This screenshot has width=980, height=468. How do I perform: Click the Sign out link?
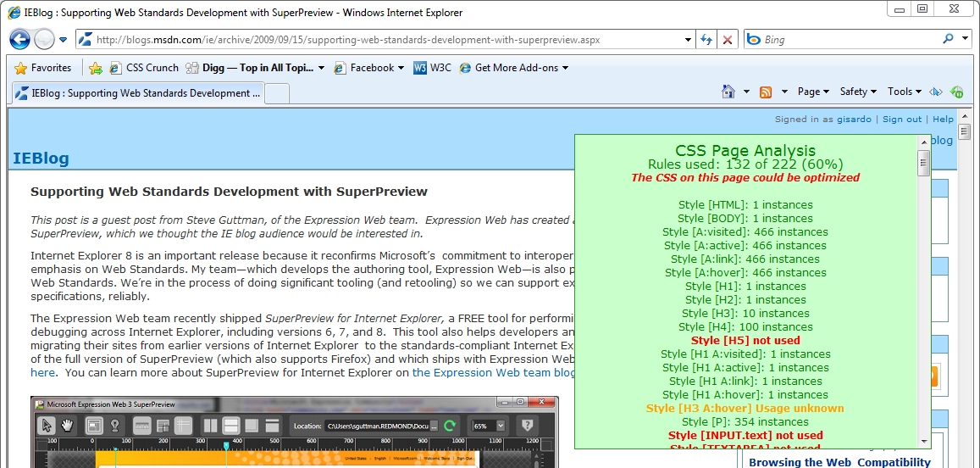point(902,119)
